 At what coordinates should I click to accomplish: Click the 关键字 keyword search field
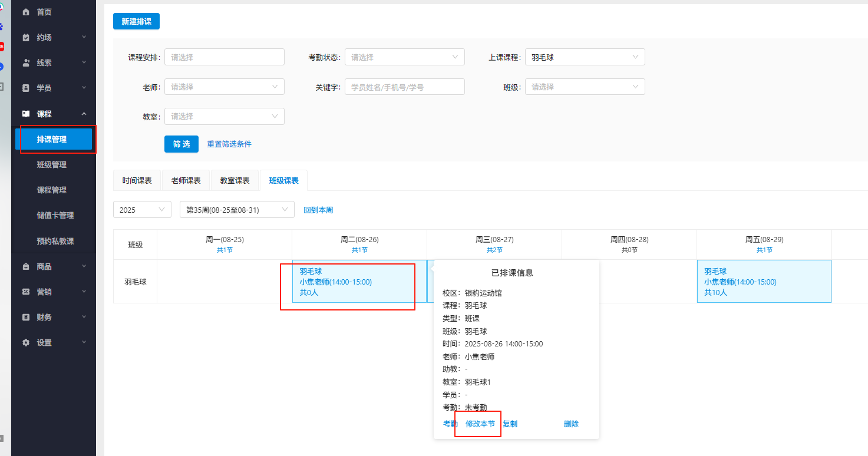404,86
